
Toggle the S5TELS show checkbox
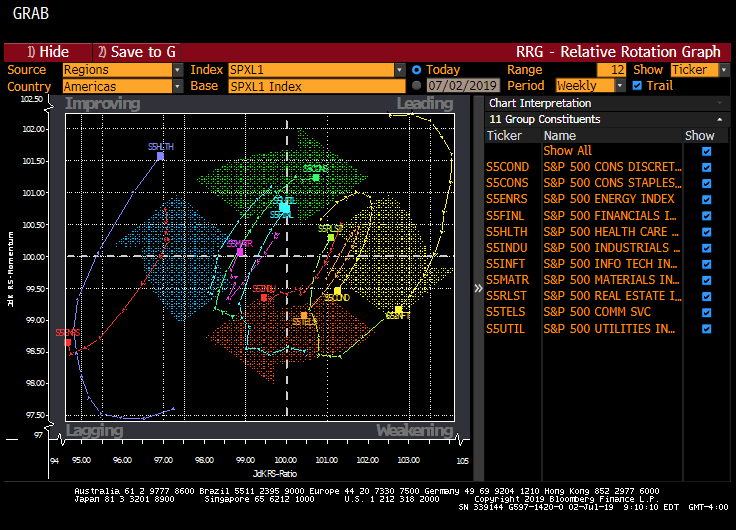point(706,313)
